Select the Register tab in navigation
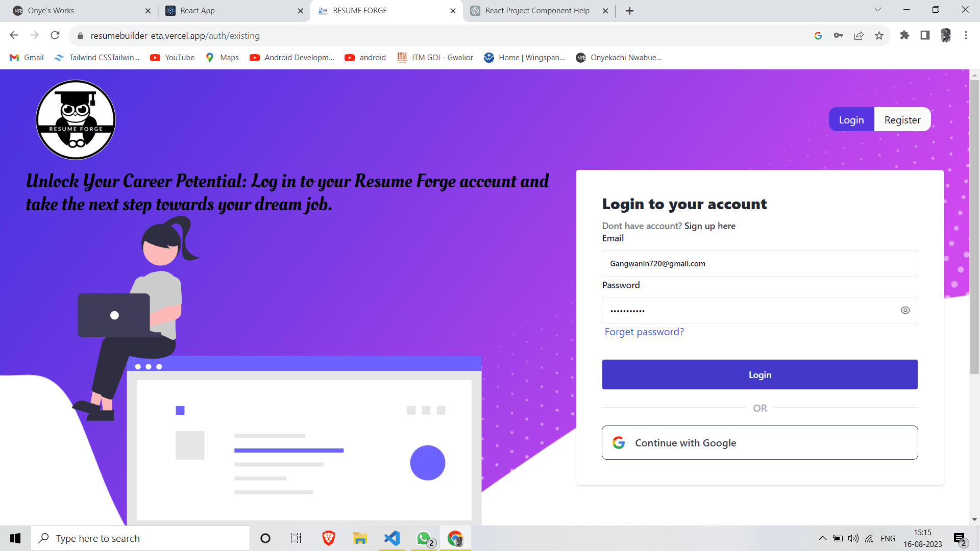980x551 pixels. coord(902,120)
